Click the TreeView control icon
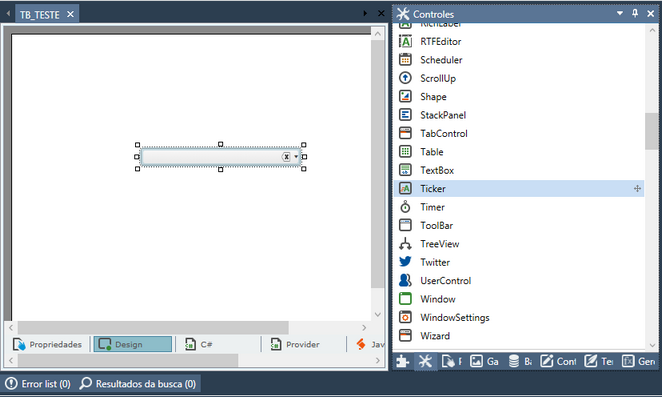The height and width of the screenshot is (397, 662). click(x=405, y=244)
